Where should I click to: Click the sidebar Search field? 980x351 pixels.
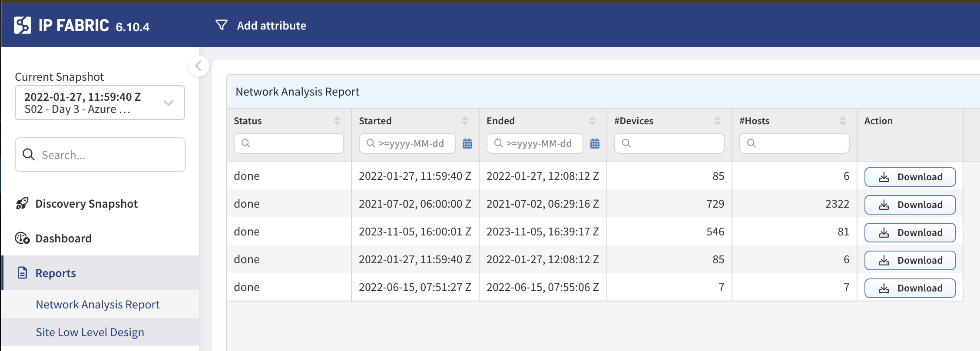click(x=109, y=155)
